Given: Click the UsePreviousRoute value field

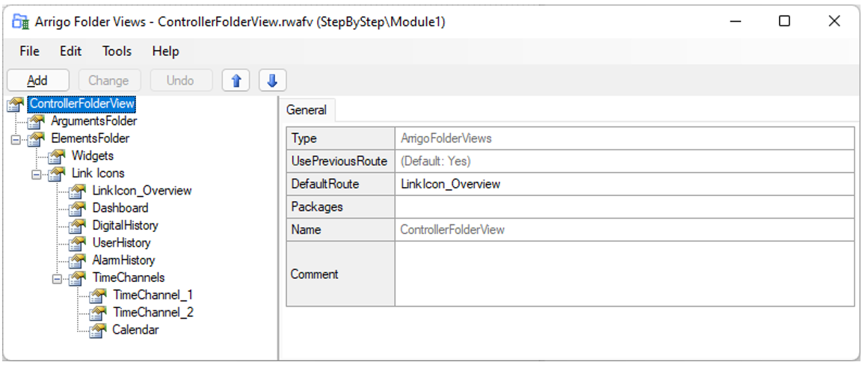Looking at the screenshot, I should tap(624, 161).
